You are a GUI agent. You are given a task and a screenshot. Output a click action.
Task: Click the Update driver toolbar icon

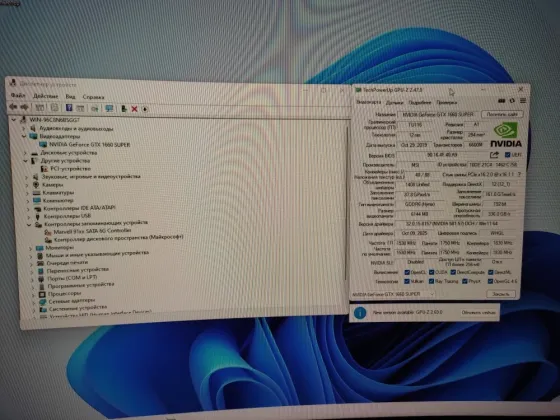tap(124, 109)
